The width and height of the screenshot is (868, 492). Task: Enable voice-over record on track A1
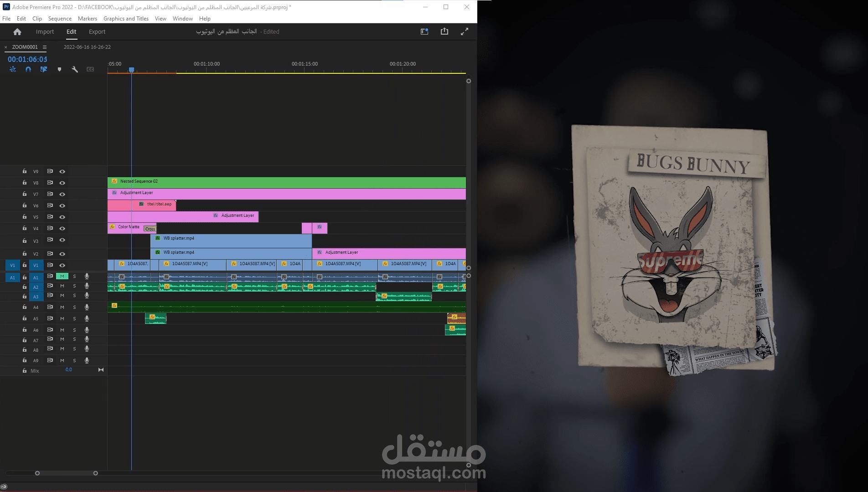(x=87, y=276)
